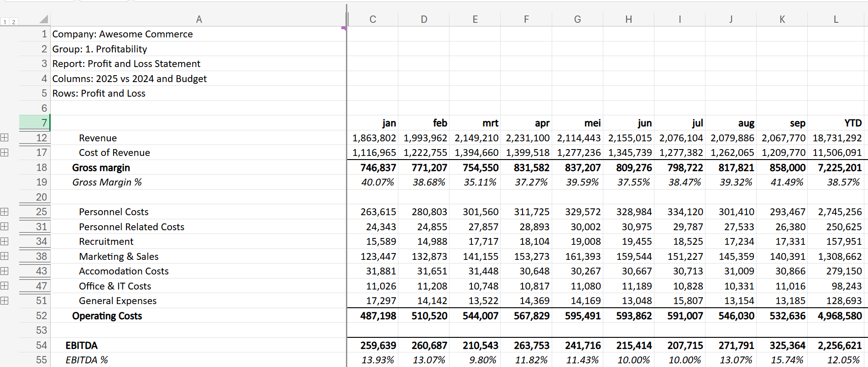868x367 pixels.
Task: Expand the Personnel Related Costs group
Action: pos(5,227)
